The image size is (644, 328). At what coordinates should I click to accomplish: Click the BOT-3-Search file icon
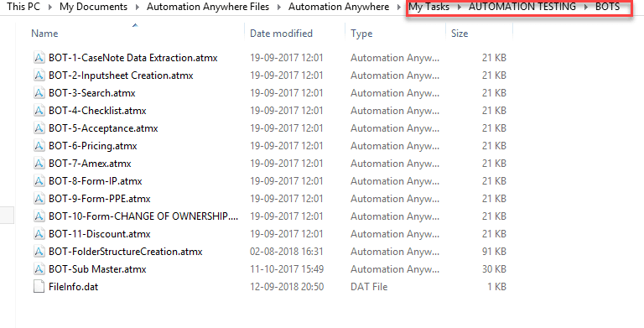(x=39, y=93)
